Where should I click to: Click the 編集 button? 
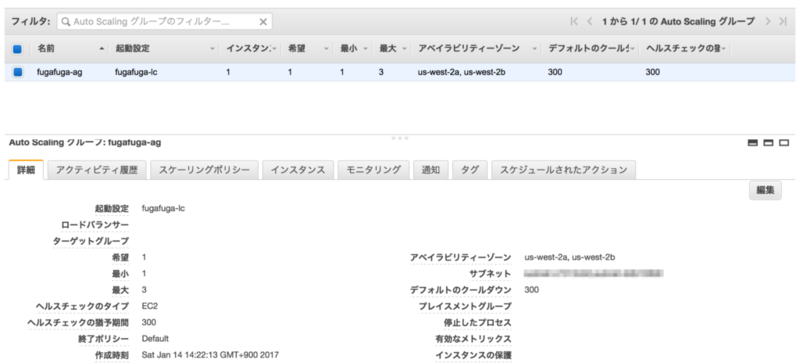click(x=765, y=190)
